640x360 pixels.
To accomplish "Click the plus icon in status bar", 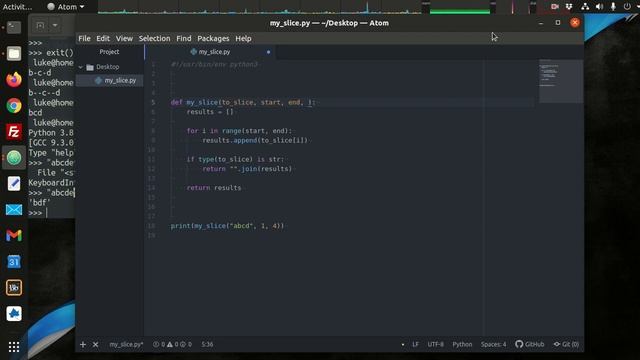I will [x=83, y=344].
